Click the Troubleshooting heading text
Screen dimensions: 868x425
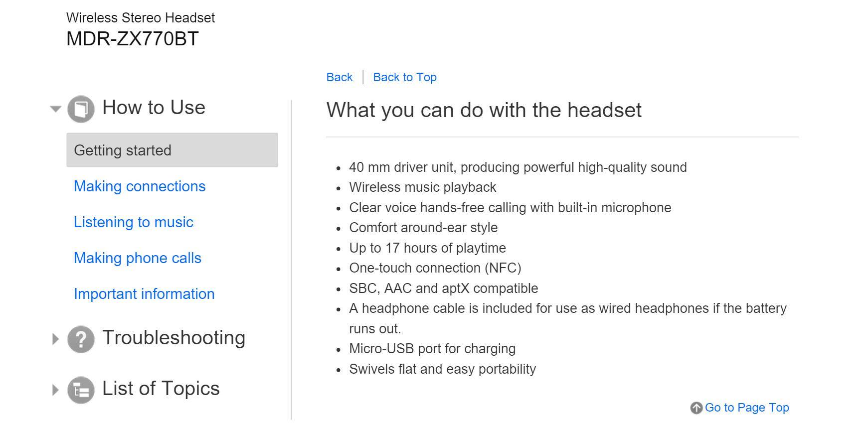[x=174, y=338]
